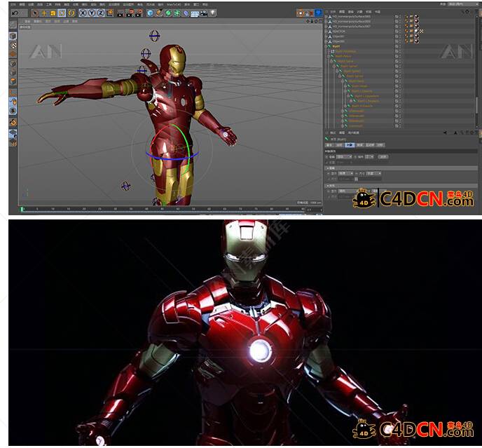Toggle the Enable Snap S icon
Viewport: 482px width, 448px height.
tap(13, 111)
